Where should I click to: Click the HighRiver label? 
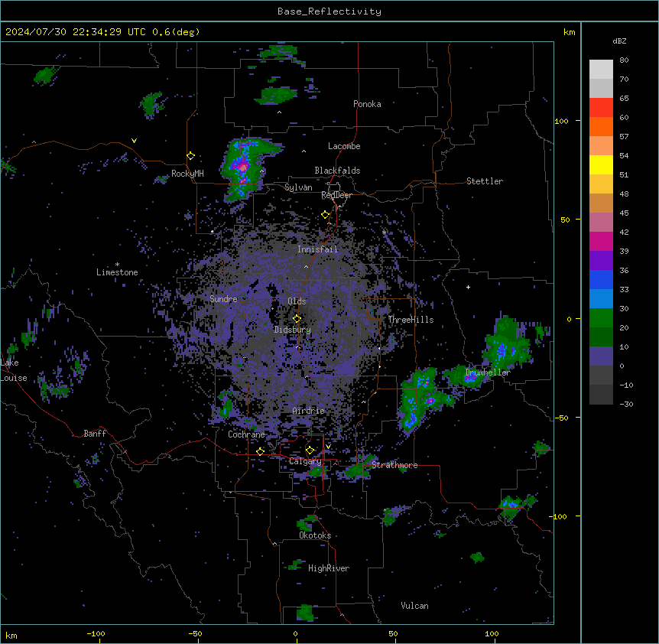(x=329, y=568)
